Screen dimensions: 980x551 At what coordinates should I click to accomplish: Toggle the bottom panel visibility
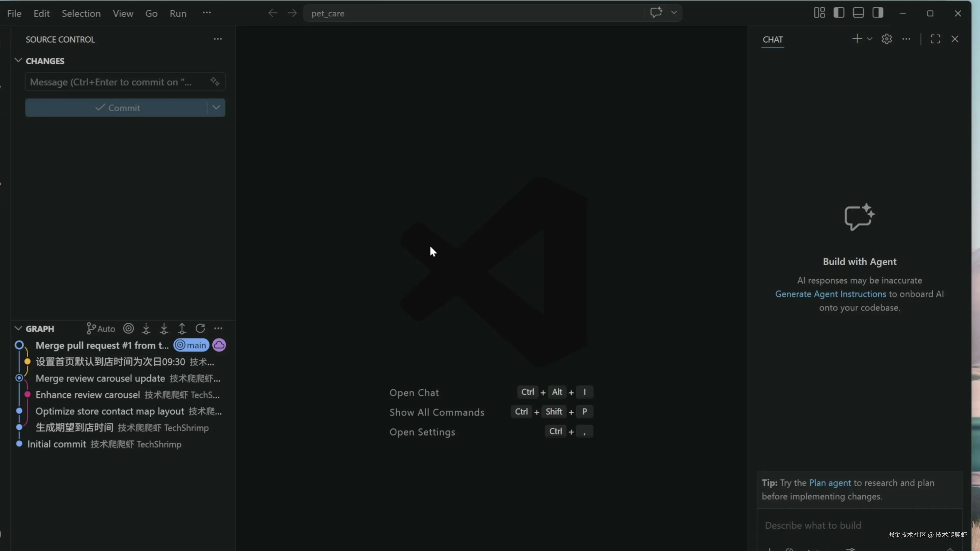[858, 13]
